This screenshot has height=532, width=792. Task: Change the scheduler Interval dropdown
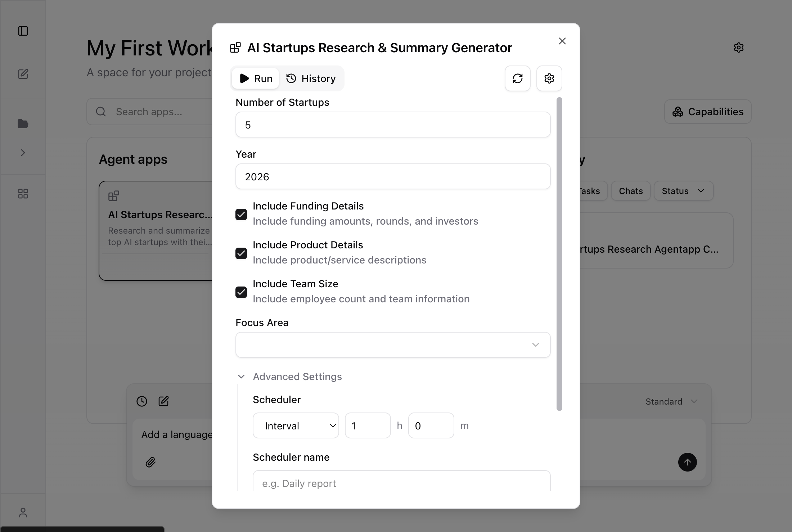(296, 425)
